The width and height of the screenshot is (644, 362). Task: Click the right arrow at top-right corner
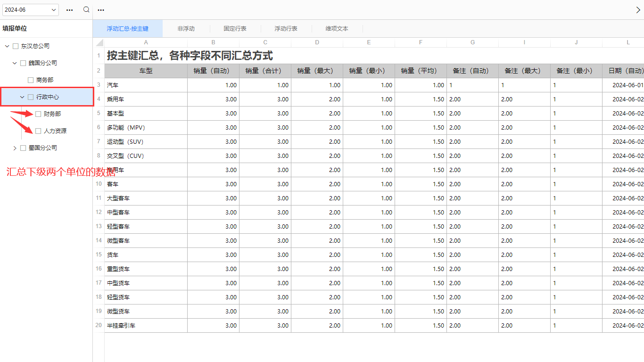638,10
